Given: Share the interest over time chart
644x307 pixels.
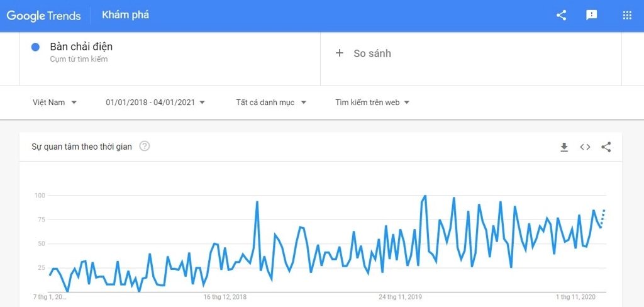Looking at the screenshot, I should (x=606, y=147).
